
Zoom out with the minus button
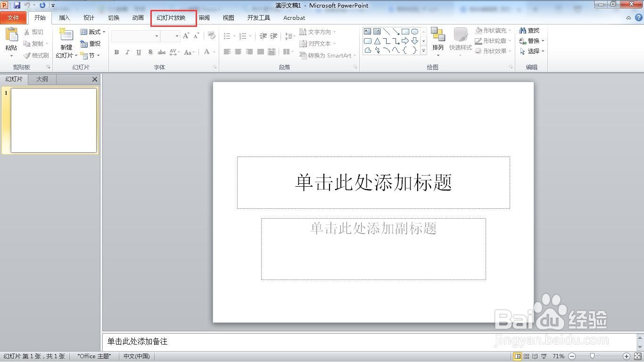pos(572,356)
